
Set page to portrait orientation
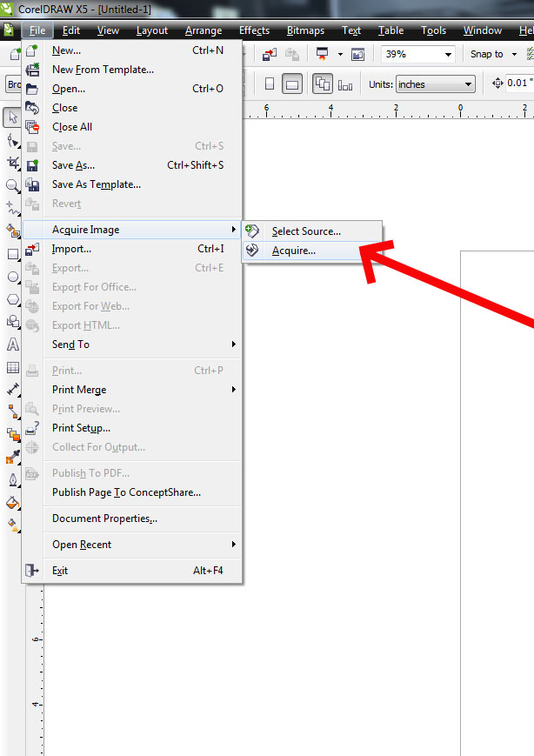(x=270, y=84)
